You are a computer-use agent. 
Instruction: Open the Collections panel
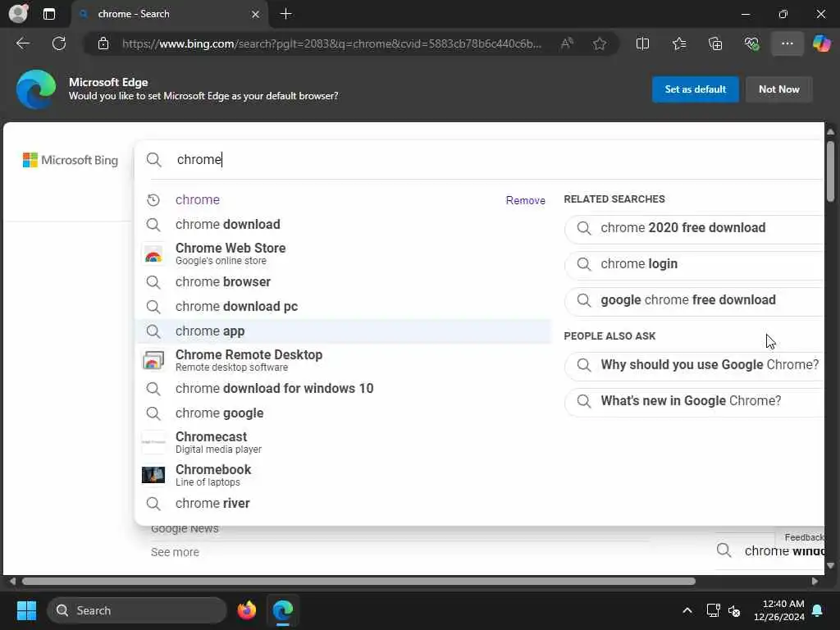click(x=715, y=43)
